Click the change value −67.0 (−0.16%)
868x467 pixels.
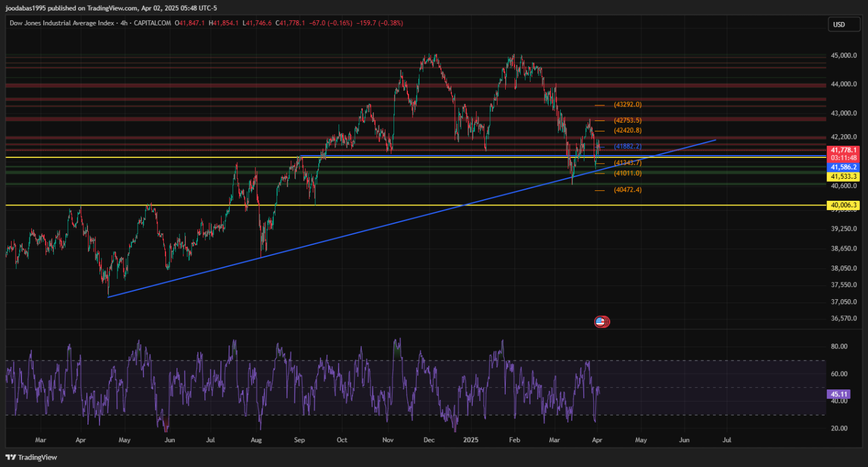click(x=331, y=23)
